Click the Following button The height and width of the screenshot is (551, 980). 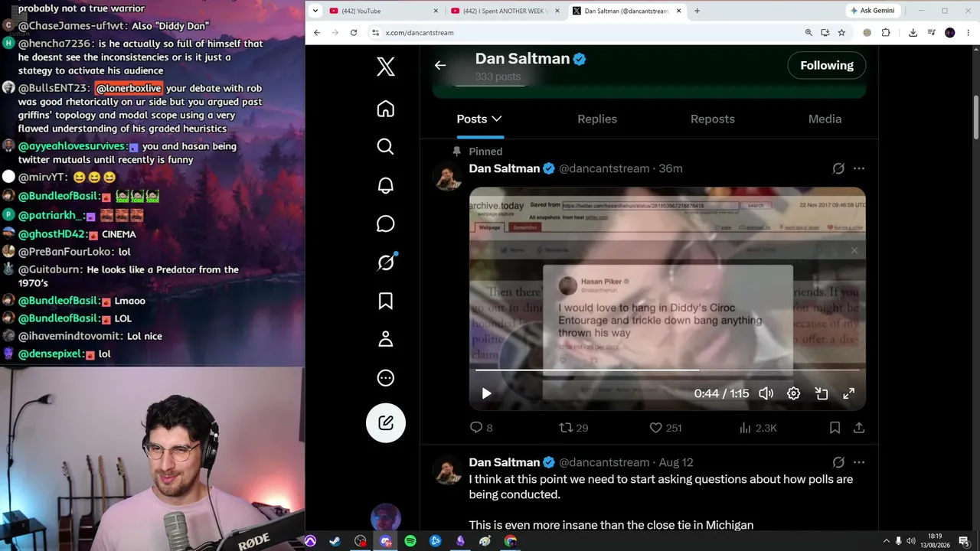(x=827, y=66)
